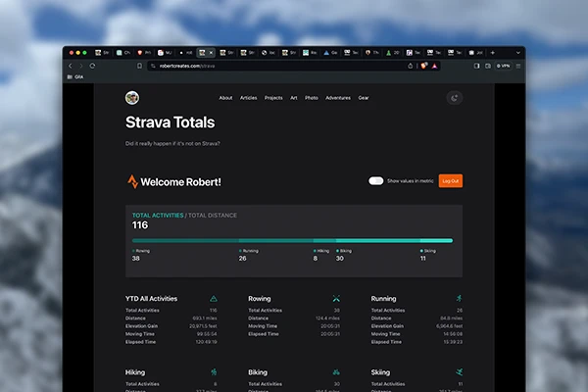Switch to the 'Ch' browser tab
588x392 pixels.
[x=123, y=53]
